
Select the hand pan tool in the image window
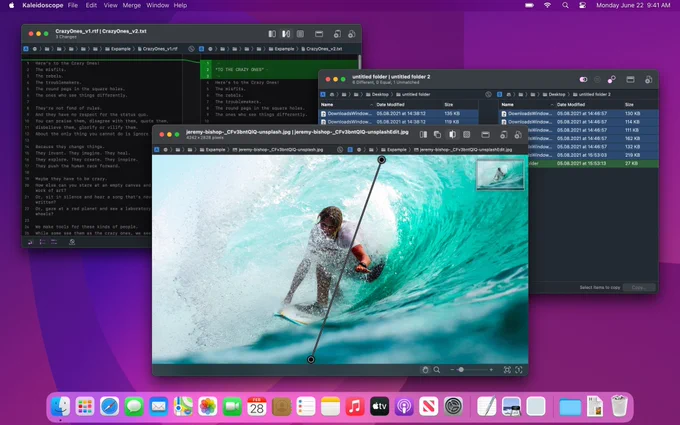pos(425,370)
